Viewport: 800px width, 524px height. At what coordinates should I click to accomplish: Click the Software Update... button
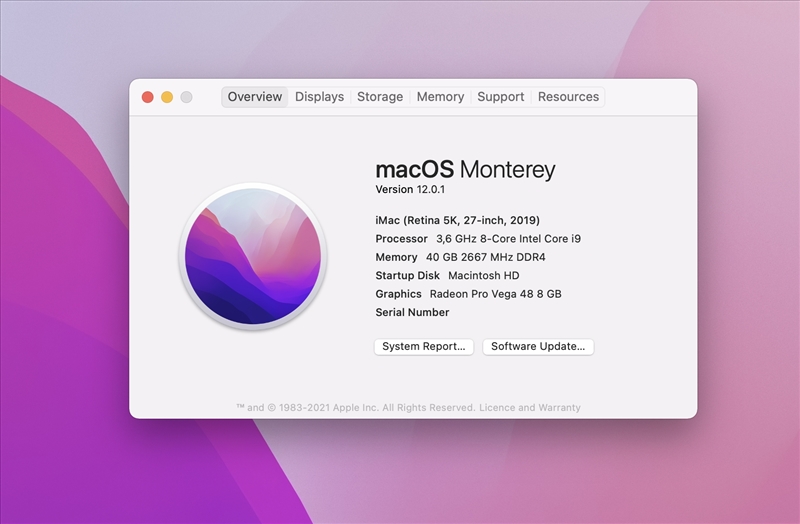coord(538,346)
